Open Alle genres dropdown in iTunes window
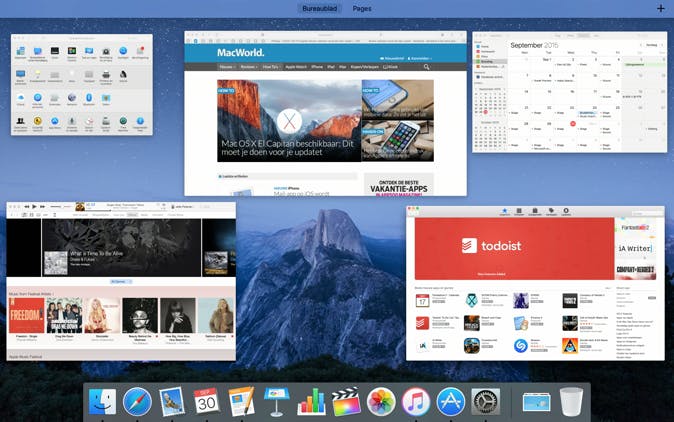 (x=121, y=281)
